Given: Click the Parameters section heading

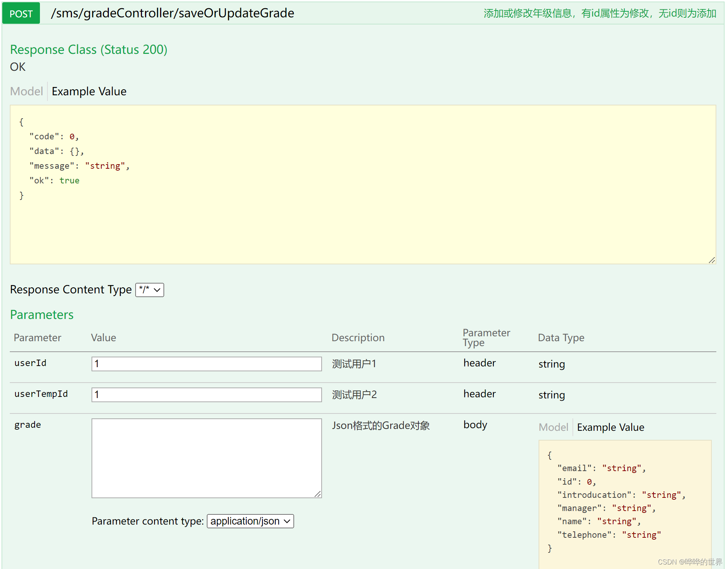Looking at the screenshot, I should click(42, 314).
